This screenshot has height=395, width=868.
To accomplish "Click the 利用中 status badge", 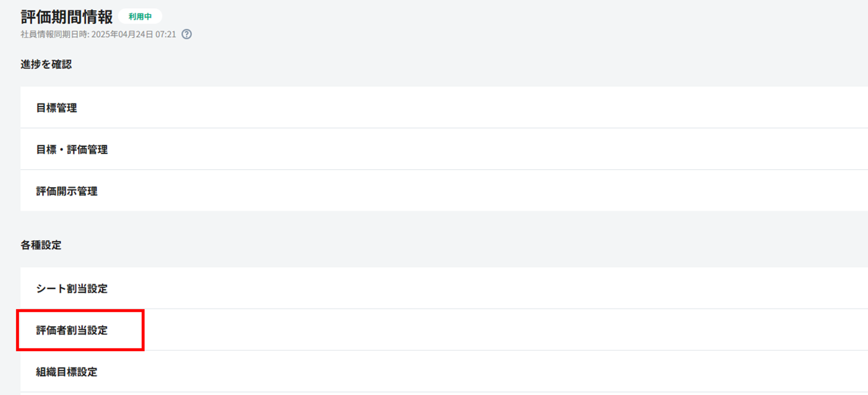I will click(140, 16).
